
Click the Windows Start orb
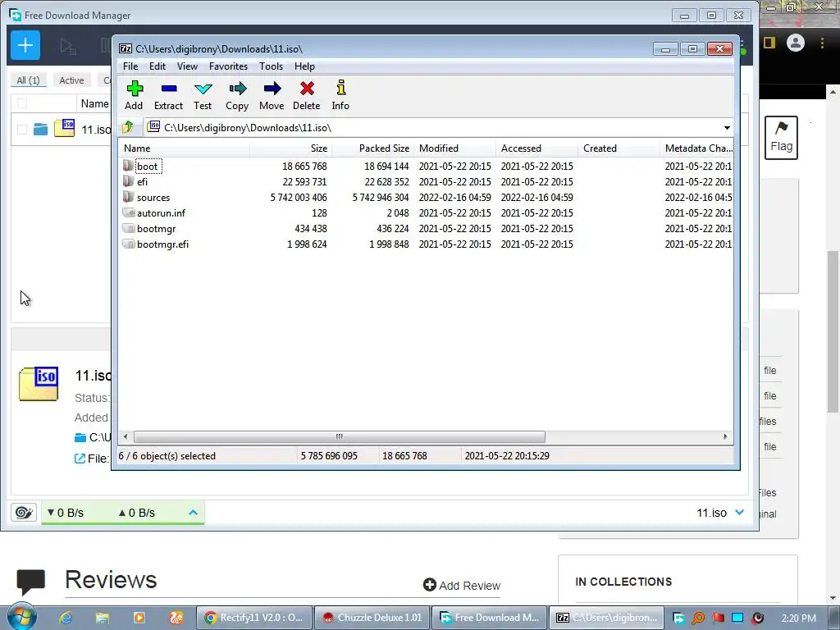pos(21,617)
